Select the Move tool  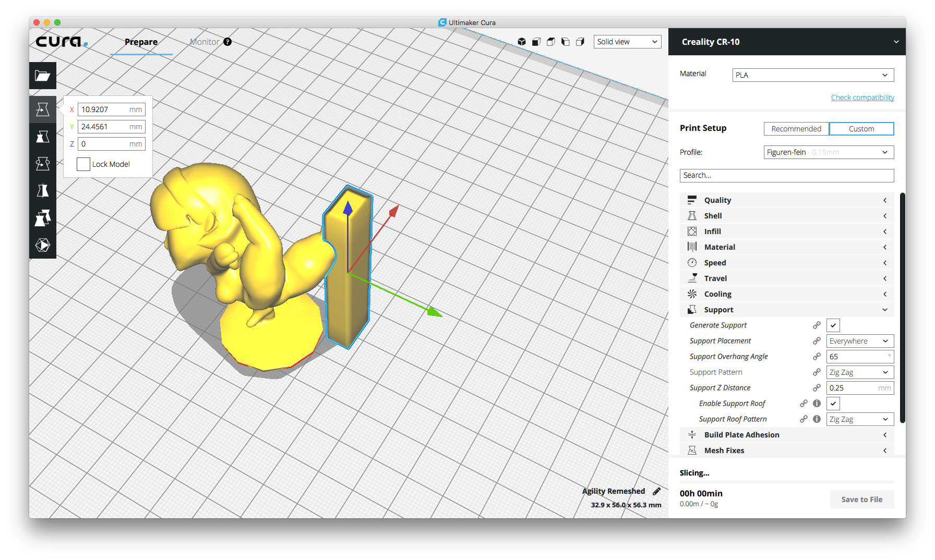pos(43,109)
